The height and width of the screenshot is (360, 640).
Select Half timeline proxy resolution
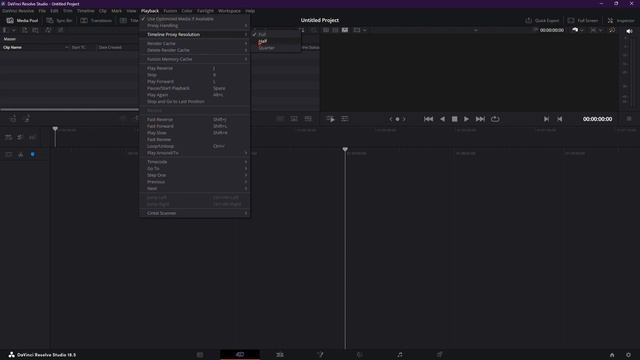(x=276, y=41)
